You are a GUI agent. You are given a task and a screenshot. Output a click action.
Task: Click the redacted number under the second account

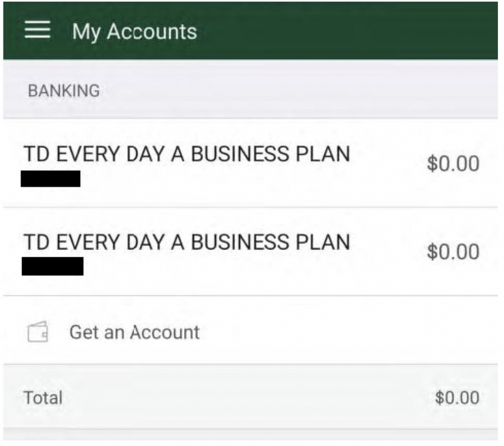coord(53,266)
